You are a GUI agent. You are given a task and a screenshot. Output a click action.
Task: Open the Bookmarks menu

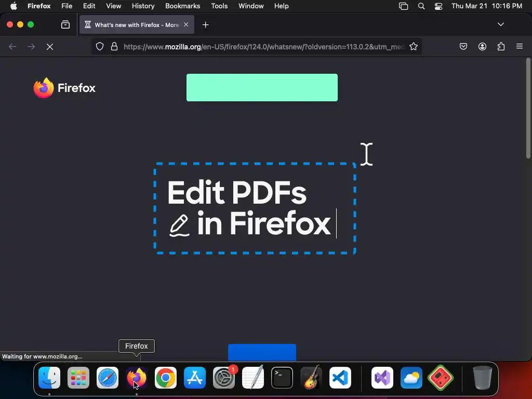182,6
